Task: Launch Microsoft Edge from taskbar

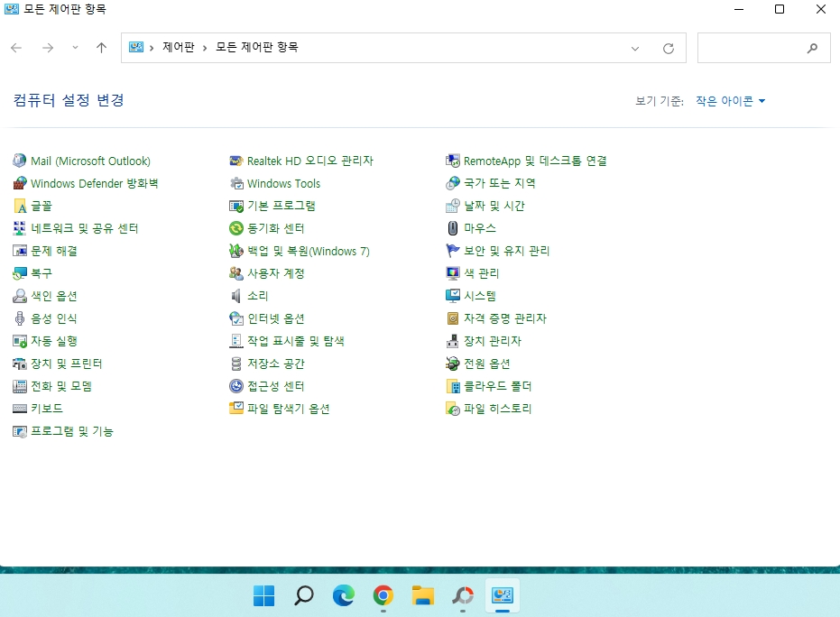Action: pyautogui.click(x=344, y=595)
